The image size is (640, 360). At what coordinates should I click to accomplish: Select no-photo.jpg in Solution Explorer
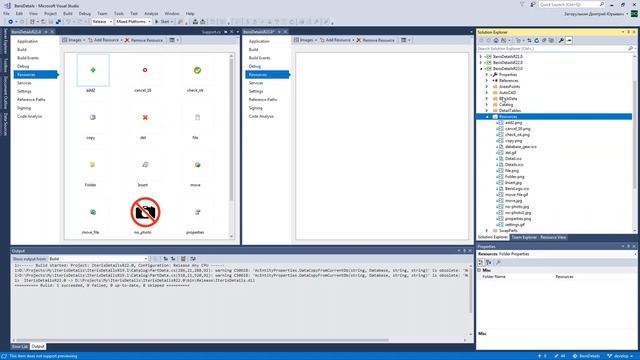click(x=517, y=207)
